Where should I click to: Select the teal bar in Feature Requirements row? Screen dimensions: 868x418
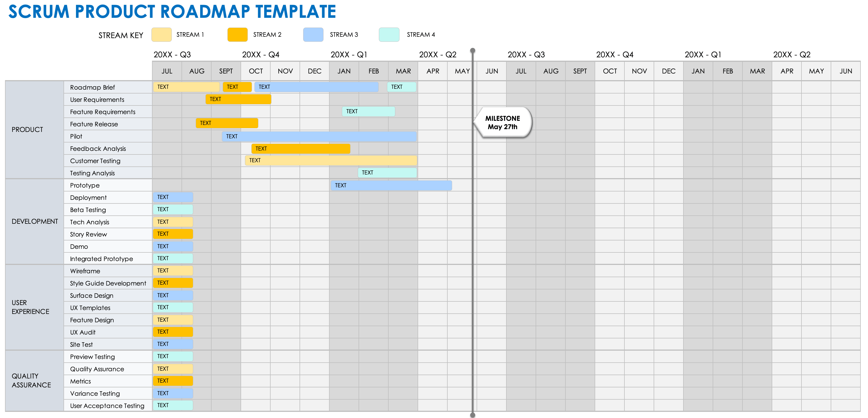[368, 112]
